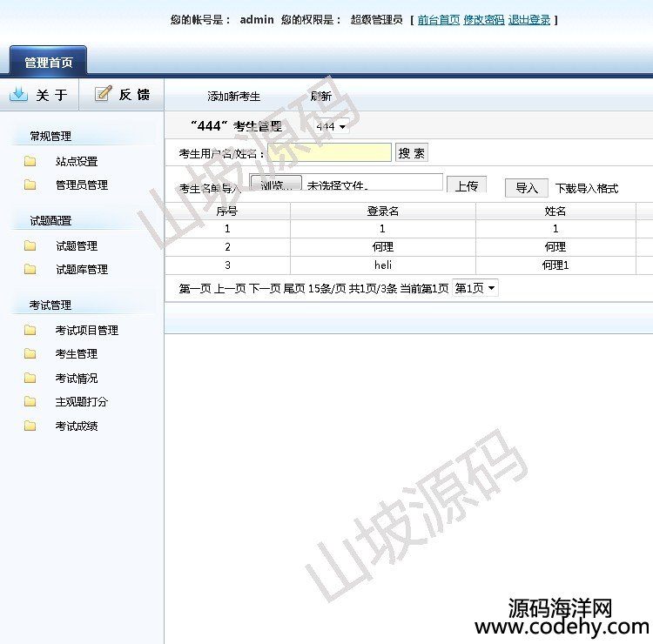Screen dimensions: 653x644
Task: Click the folder icon next to 管理员管理
Action: coord(30,184)
